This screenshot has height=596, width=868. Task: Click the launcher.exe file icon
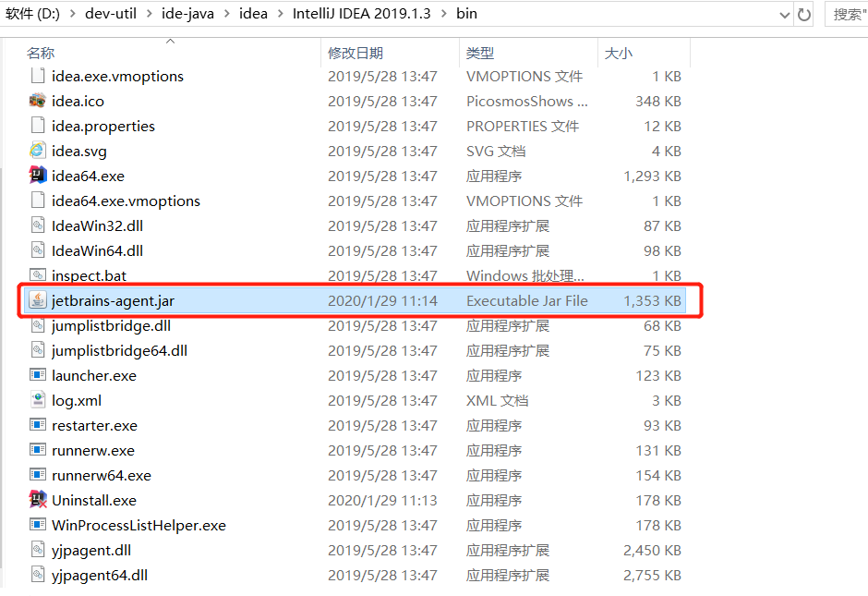click(x=38, y=375)
